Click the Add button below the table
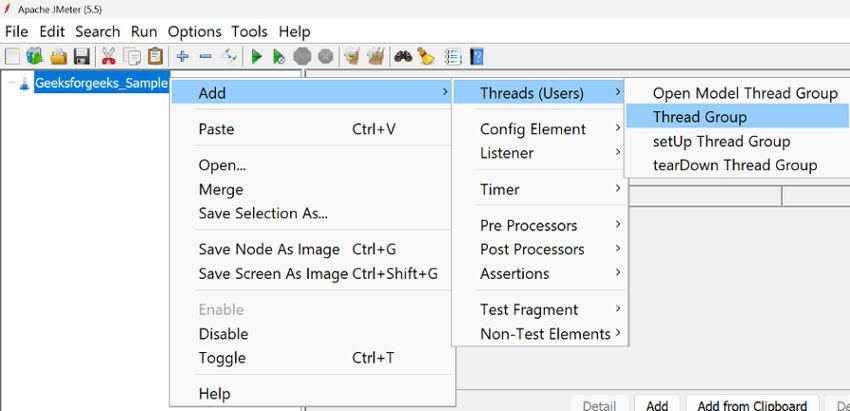The height and width of the screenshot is (411, 850). point(657,405)
